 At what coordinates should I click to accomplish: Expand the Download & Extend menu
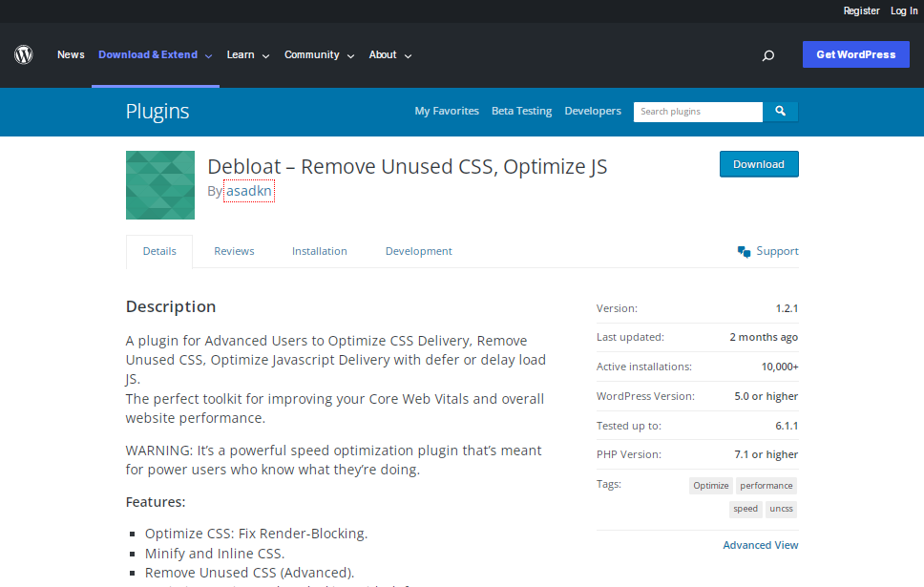pyautogui.click(x=155, y=55)
